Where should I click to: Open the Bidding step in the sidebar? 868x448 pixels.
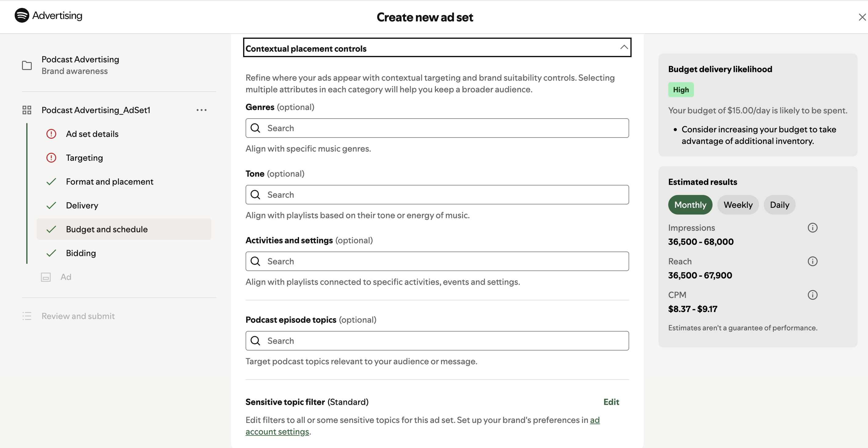(x=81, y=253)
